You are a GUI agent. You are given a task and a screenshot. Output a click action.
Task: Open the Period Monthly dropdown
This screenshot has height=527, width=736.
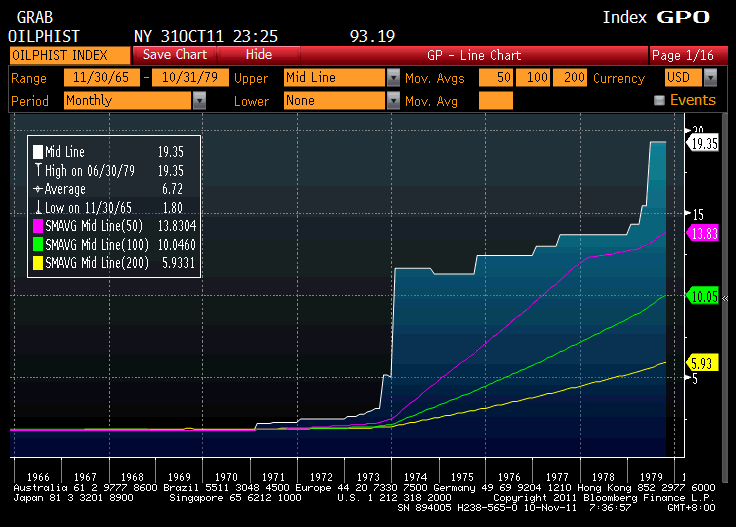[199, 100]
